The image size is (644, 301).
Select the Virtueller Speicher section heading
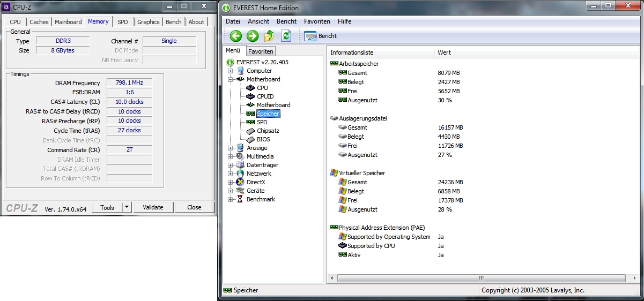[x=362, y=173]
